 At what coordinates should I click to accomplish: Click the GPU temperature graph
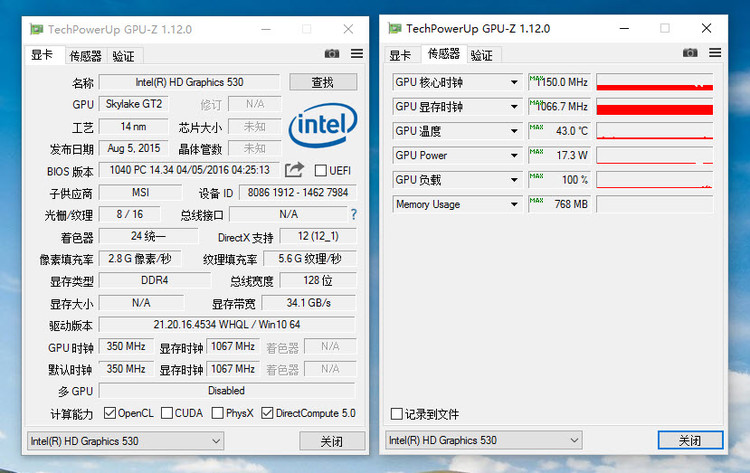point(655,131)
